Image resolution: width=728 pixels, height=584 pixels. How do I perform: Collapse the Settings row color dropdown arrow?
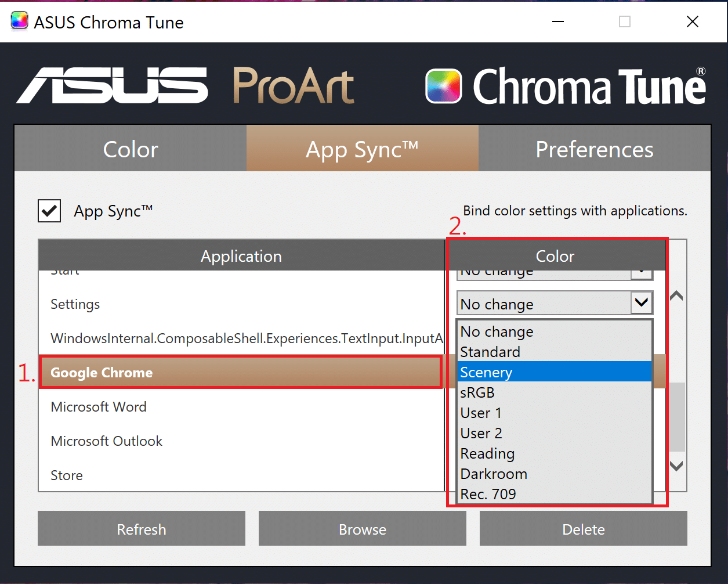click(642, 302)
